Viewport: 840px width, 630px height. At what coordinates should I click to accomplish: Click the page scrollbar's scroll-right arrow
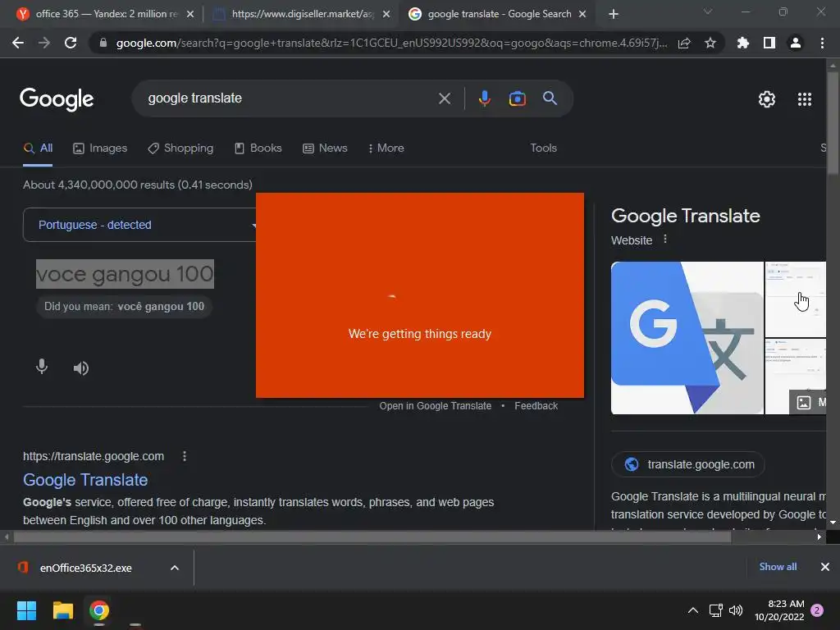(819, 536)
